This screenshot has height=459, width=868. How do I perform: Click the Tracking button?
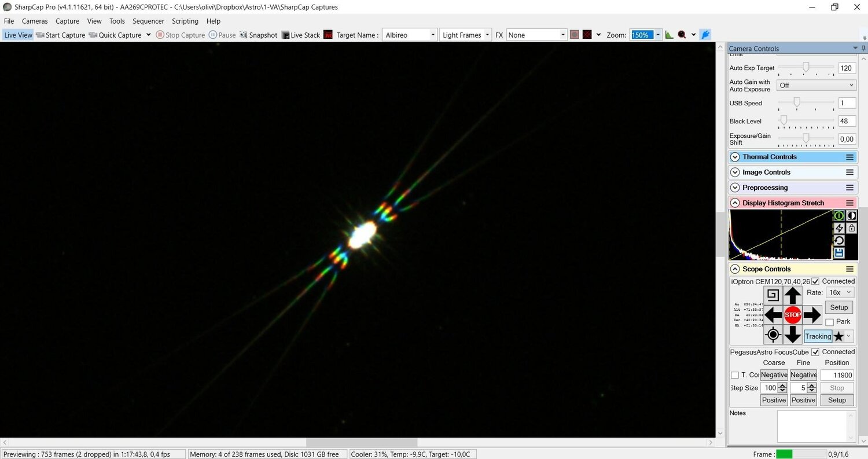(x=818, y=336)
